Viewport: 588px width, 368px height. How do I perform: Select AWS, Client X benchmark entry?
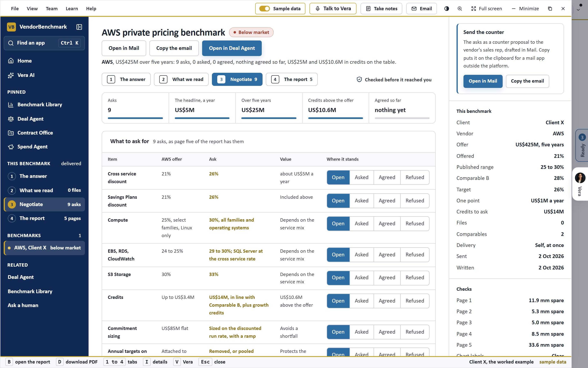pos(44,248)
